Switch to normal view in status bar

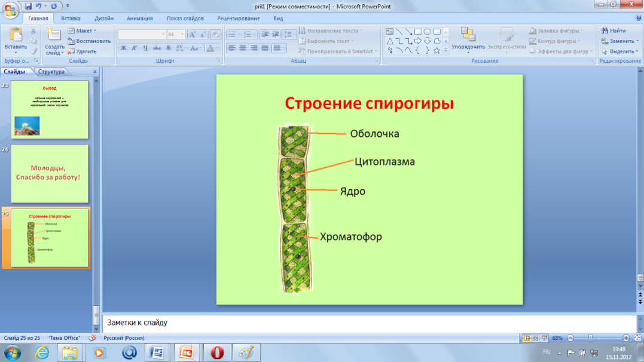click(526, 338)
